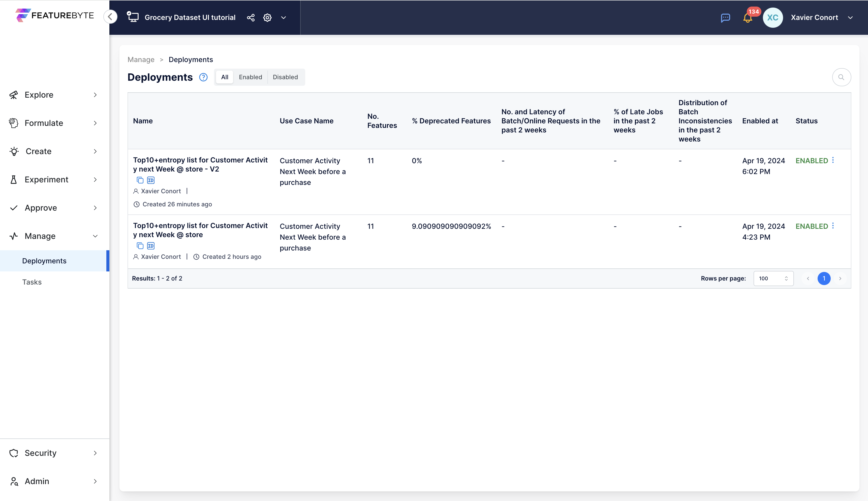Screen dimensions: 868x501
Task: Click the Security shield icon
Action: coord(13,453)
